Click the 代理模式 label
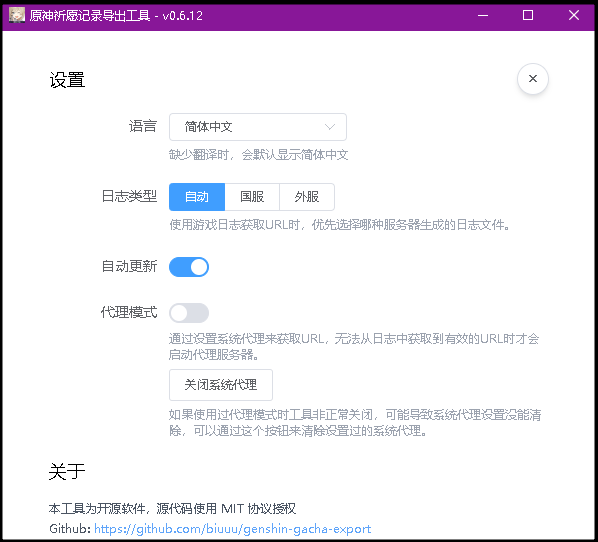 pos(129,312)
